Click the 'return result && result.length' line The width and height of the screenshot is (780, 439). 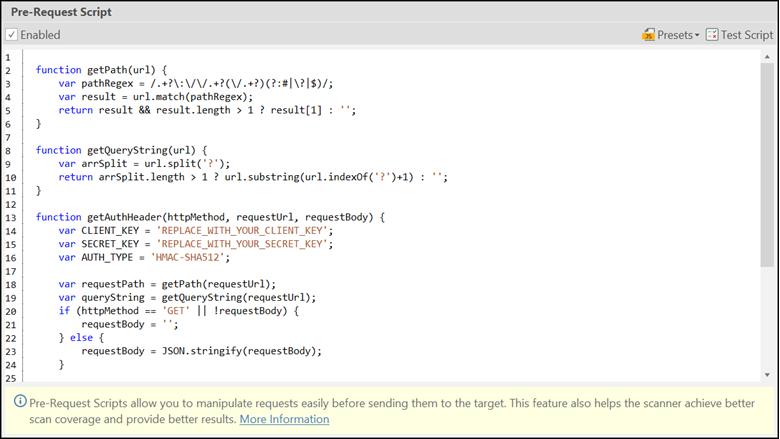(207, 110)
